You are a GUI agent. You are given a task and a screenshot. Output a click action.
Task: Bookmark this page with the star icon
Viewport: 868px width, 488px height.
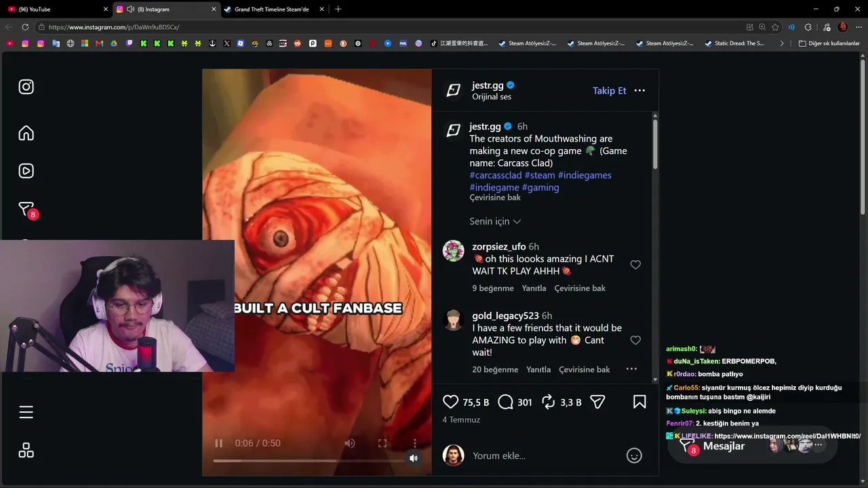(x=775, y=27)
